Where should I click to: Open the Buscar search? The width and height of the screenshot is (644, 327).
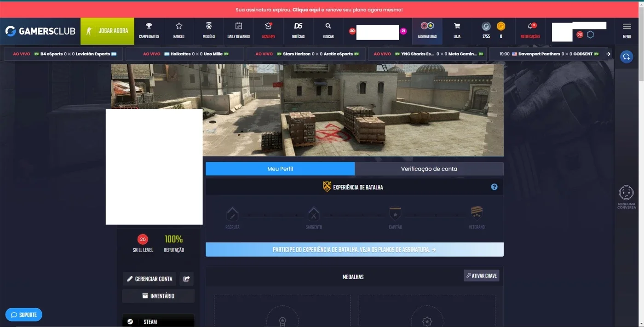tap(328, 31)
